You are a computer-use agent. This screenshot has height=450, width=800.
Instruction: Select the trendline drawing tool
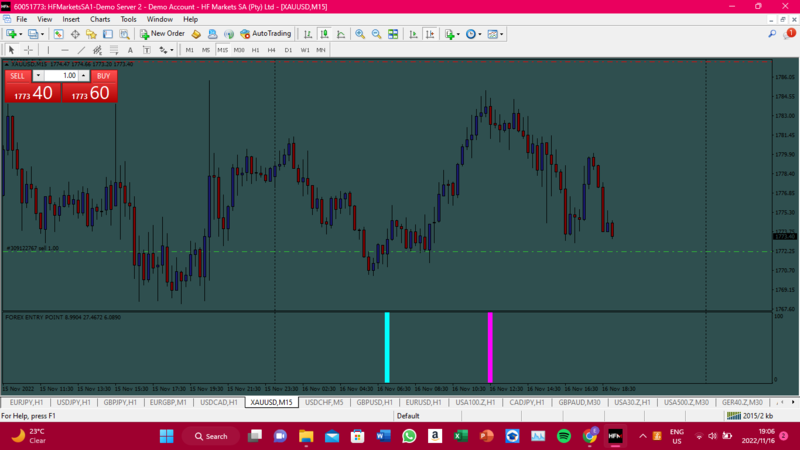(81, 50)
